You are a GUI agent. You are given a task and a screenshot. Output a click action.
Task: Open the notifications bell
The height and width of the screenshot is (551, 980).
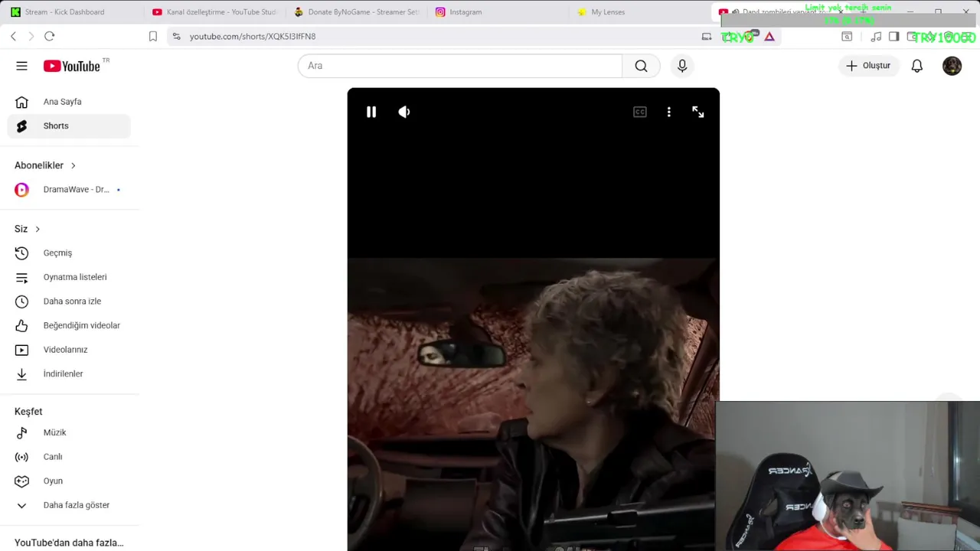[916, 66]
